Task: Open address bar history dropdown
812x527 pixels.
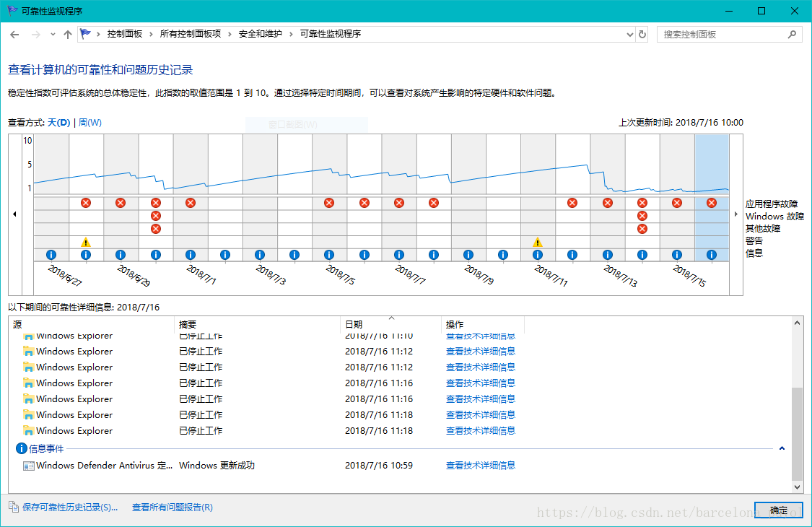Action: 629,34
